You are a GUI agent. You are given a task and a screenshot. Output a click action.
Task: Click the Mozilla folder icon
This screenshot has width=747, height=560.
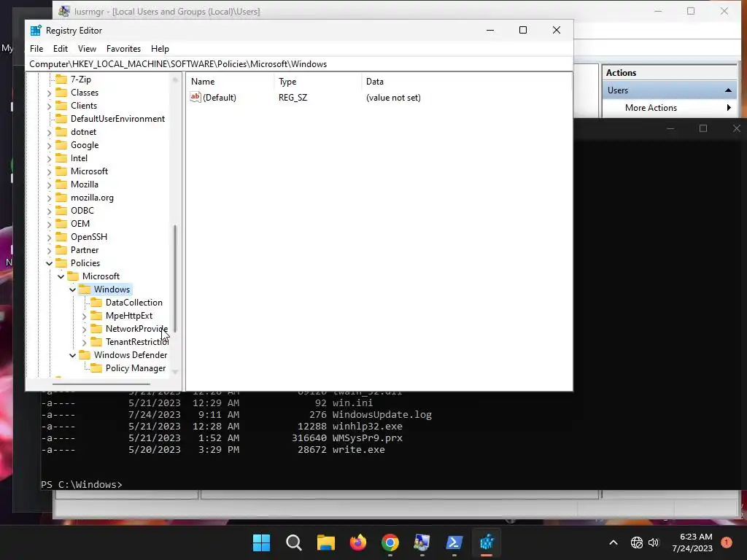[x=61, y=184]
